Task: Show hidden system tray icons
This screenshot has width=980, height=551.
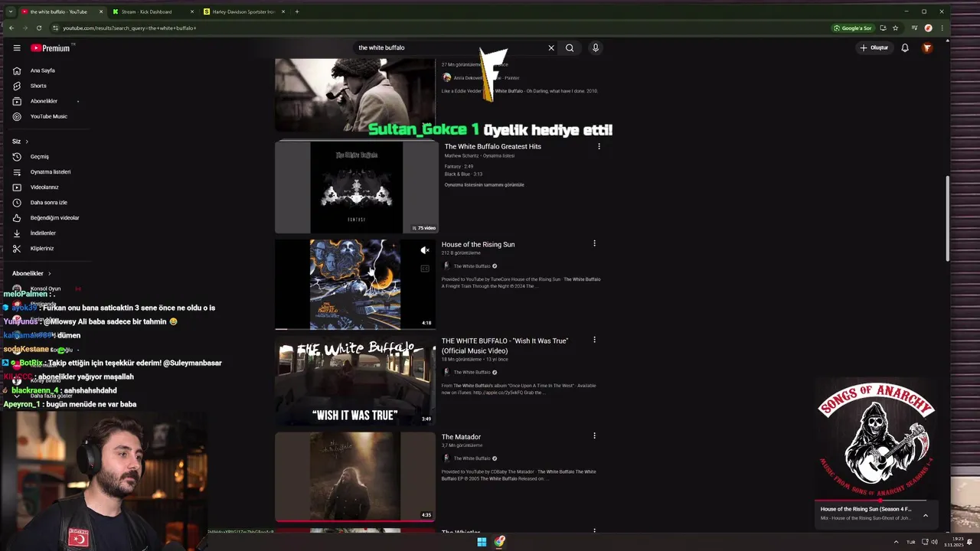Action: tap(896, 542)
